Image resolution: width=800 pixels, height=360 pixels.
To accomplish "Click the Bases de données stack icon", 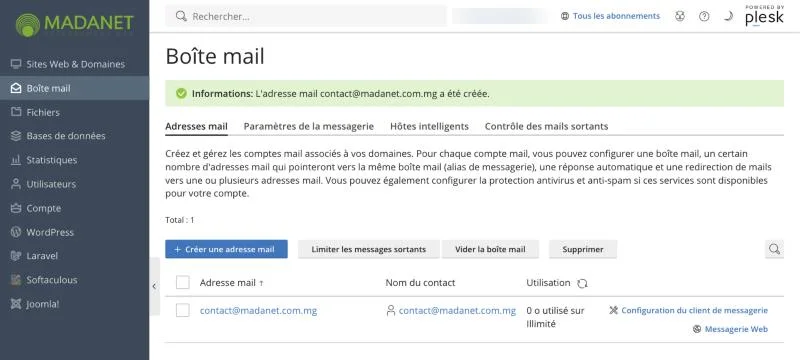I will tap(16, 136).
